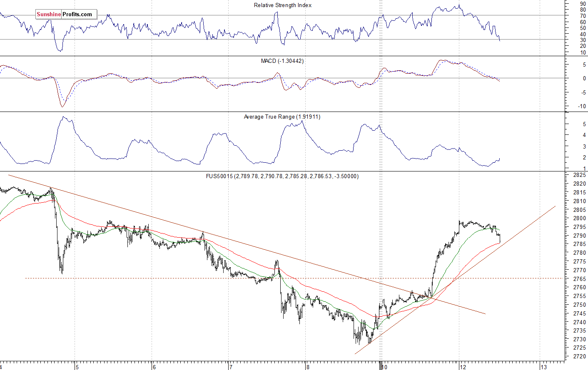
Task: Click the 2800 price axis label
Action: click(x=579, y=219)
